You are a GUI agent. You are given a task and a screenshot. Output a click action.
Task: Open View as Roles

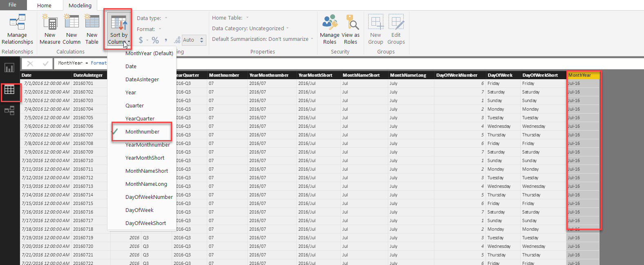[x=351, y=29]
